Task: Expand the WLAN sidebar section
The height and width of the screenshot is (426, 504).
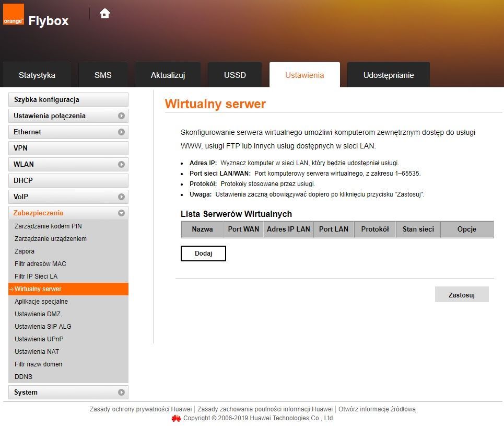Action: (121, 165)
